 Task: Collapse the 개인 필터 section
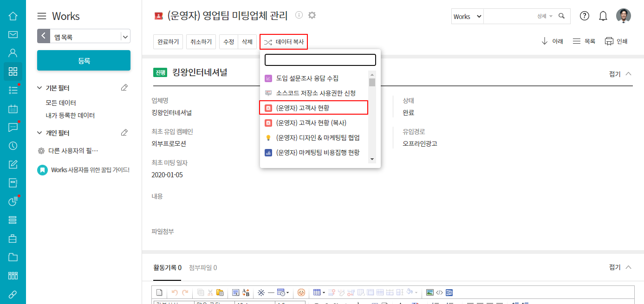pos(39,133)
